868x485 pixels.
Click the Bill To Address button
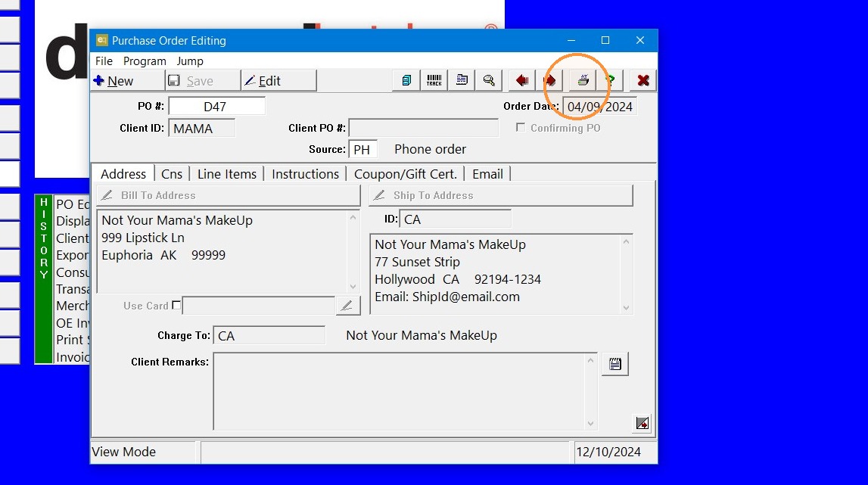coord(228,195)
